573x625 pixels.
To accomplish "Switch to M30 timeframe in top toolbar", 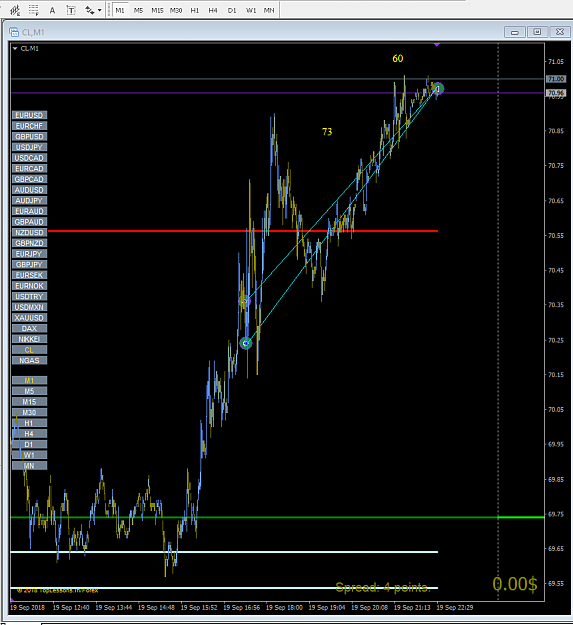I will [176, 10].
